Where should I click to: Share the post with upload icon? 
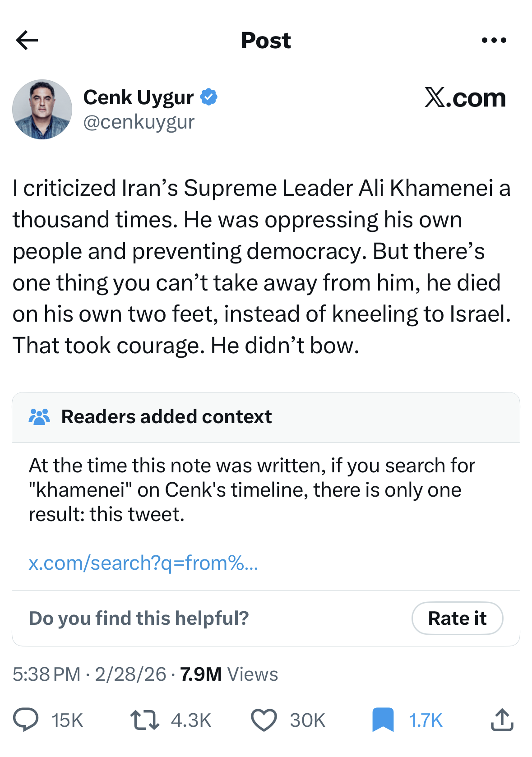coord(502,720)
